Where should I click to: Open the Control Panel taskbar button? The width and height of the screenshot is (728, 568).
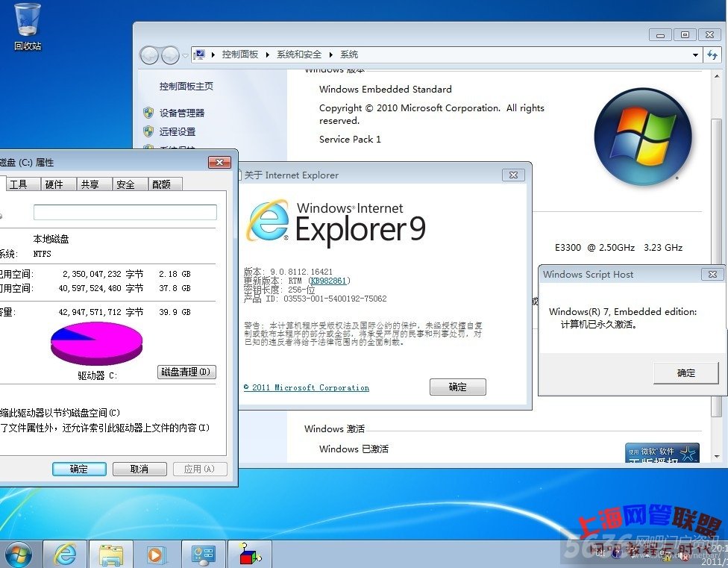[204, 554]
